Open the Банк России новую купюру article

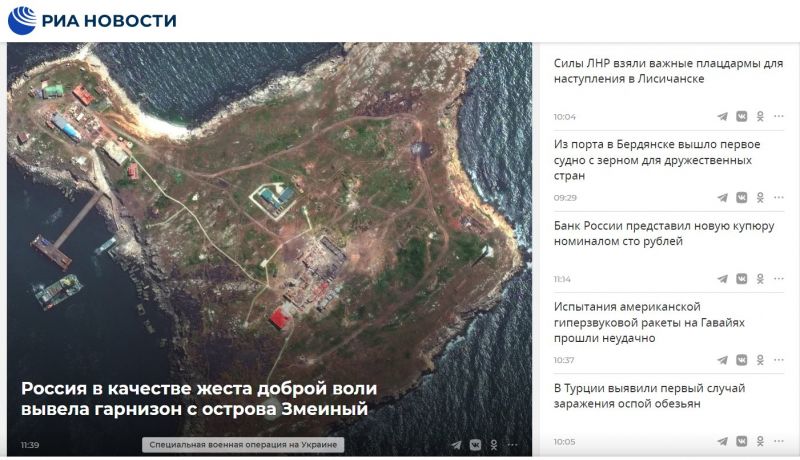pos(664,233)
